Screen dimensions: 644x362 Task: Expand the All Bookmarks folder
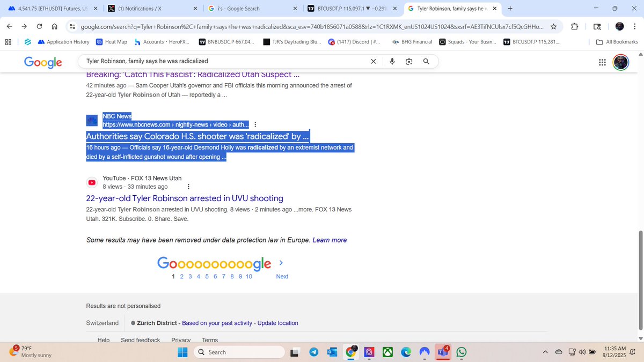617,42
